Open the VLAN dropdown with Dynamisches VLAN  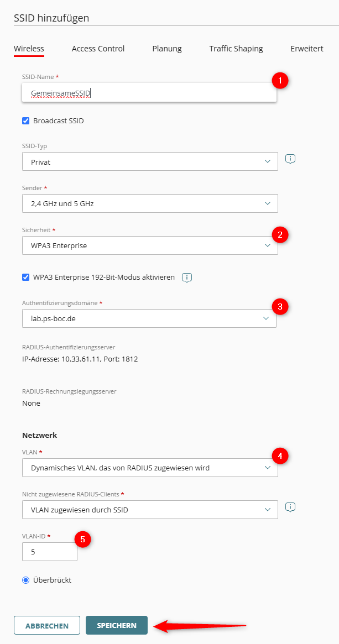click(150, 468)
